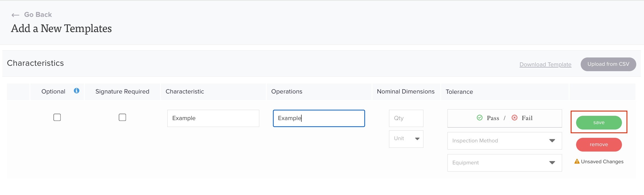
Task: Click the green save button
Action: click(x=599, y=122)
